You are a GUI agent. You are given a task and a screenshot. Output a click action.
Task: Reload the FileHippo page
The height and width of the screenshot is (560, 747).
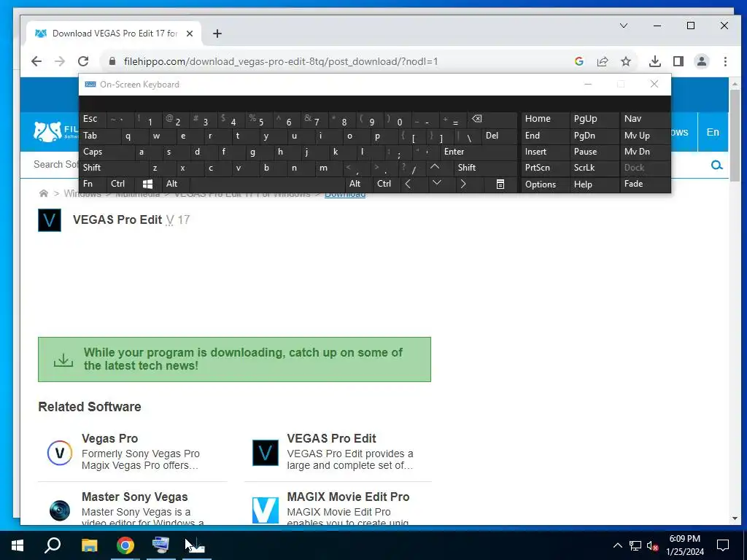click(83, 61)
